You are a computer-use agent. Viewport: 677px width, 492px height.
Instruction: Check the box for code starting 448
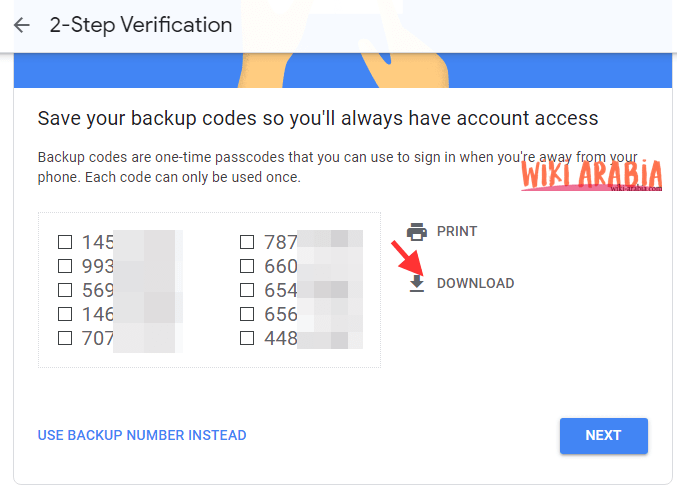click(x=247, y=338)
